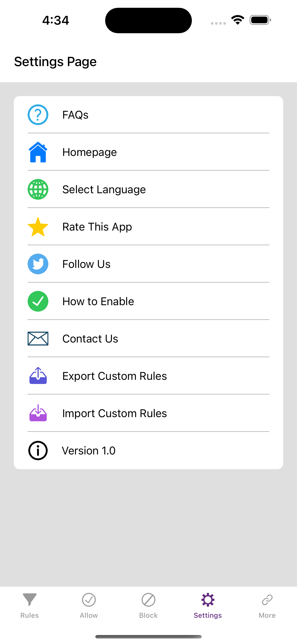Tap the Export Custom Rules tray icon
The image size is (297, 644).
(38, 375)
